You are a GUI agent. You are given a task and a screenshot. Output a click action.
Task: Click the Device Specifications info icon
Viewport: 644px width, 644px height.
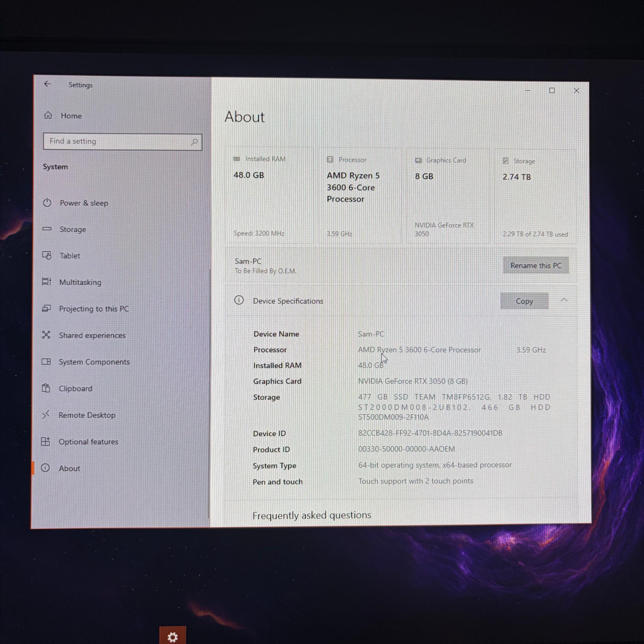239,300
